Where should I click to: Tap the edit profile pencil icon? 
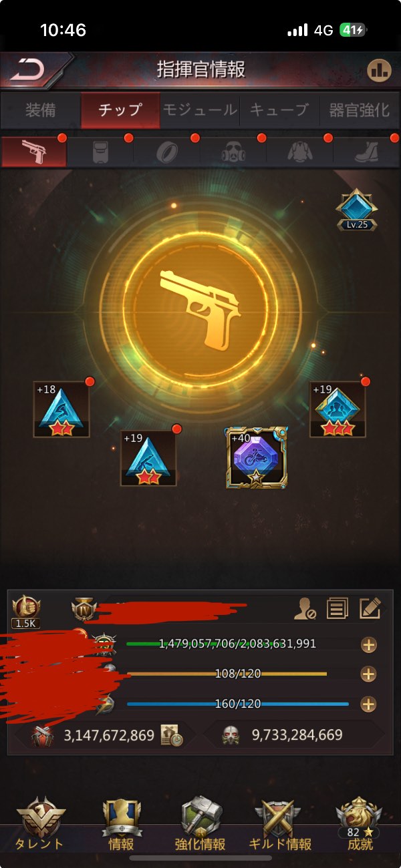point(370,608)
